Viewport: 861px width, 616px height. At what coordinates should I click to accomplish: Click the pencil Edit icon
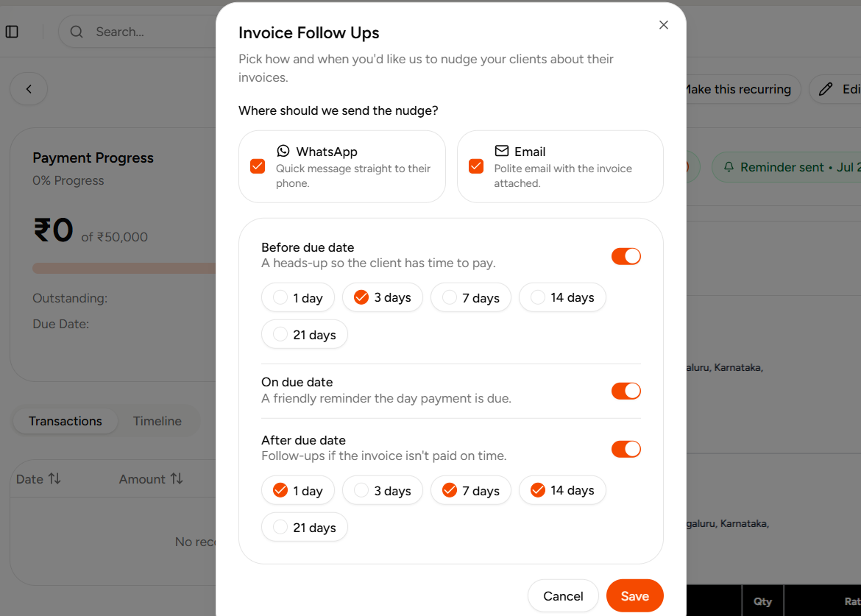(825, 89)
